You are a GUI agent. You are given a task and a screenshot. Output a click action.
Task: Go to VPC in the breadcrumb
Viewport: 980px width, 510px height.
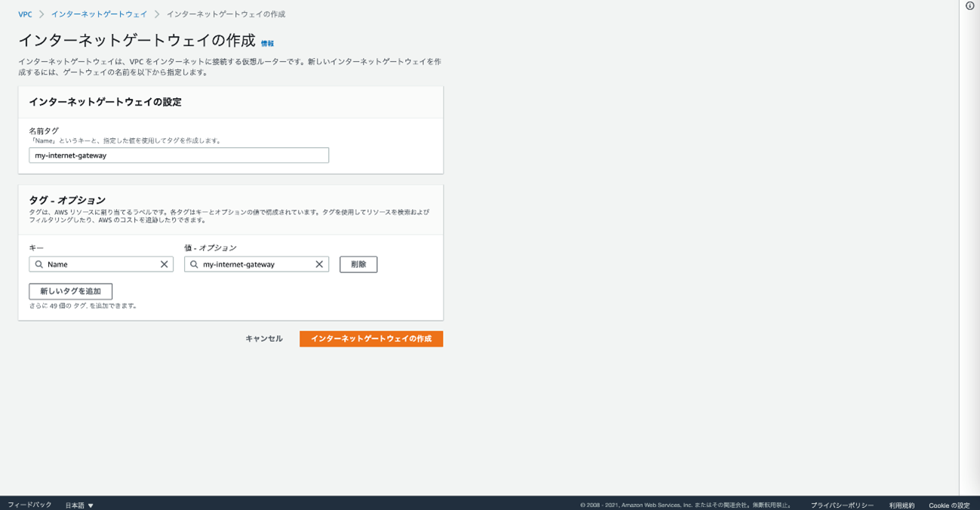25,14
